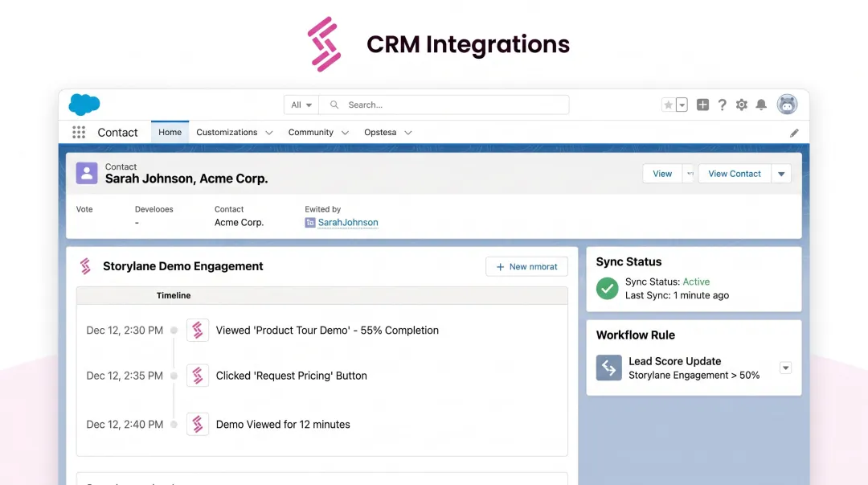Click the 'Storylane Demo Engagement' heading
The width and height of the screenshot is (868, 485).
point(183,266)
